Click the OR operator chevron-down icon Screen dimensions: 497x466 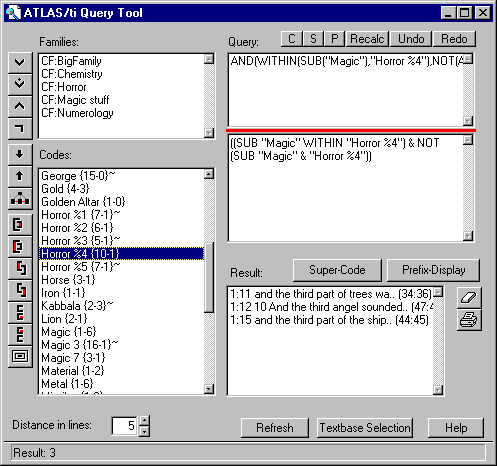[20, 62]
